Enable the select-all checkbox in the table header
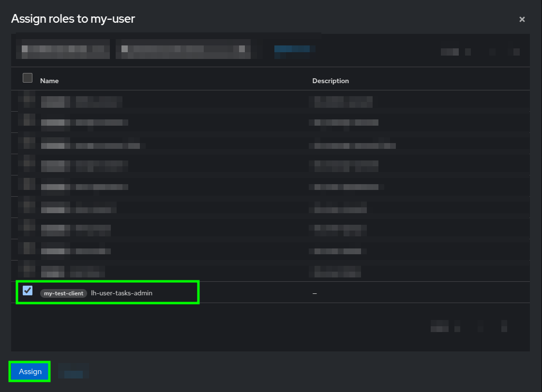Screen dimensions: 542x392 (x=28, y=77)
